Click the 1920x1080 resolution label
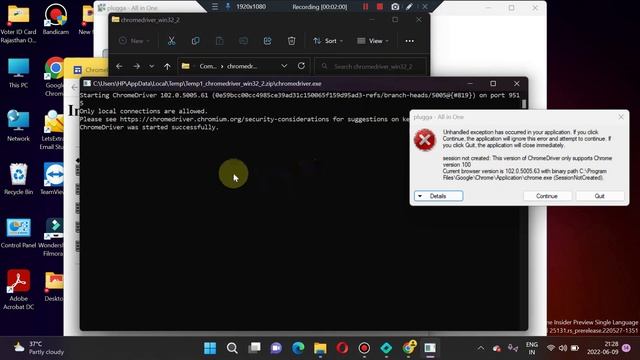The width and height of the screenshot is (640, 360). pyautogui.click(x=251, y=7)
